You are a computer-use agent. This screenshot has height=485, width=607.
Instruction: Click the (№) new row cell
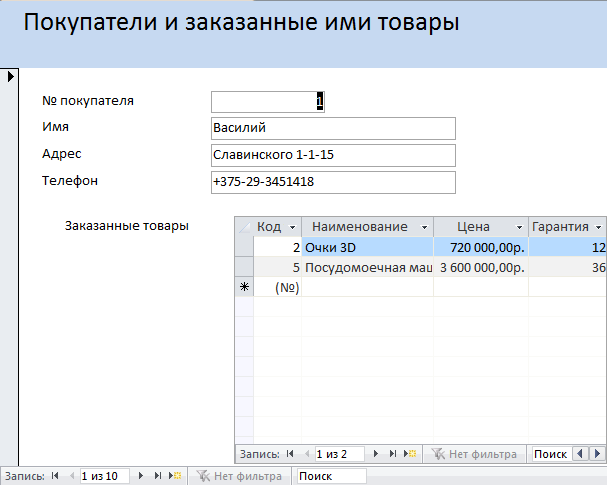[278, 287]
